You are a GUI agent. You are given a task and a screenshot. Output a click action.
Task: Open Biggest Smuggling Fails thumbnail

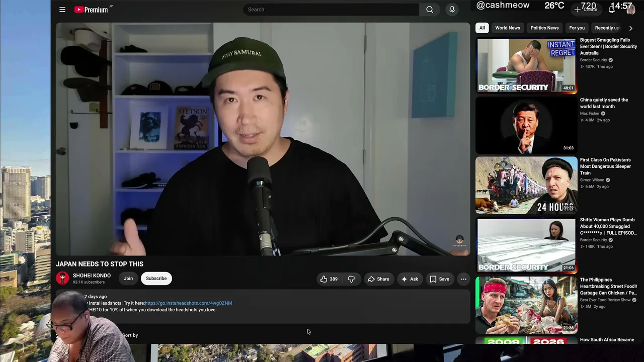point(526,65)
